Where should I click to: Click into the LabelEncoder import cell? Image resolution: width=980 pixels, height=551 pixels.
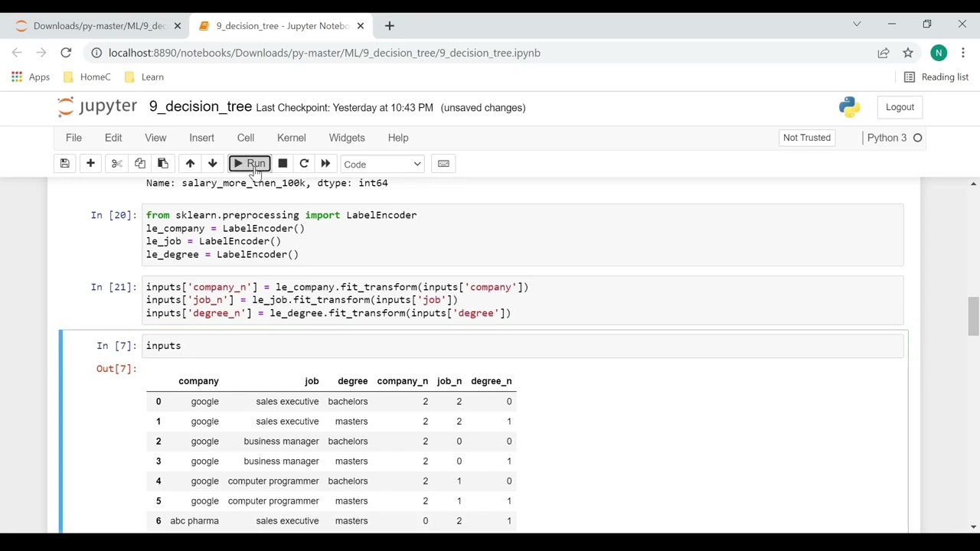tap(522, 235)
